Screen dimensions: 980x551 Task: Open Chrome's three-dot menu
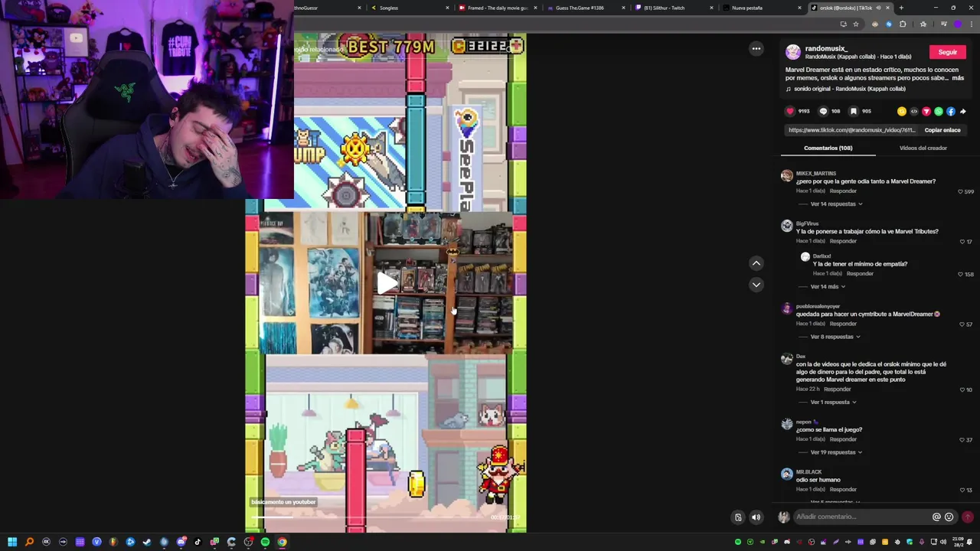971,24
